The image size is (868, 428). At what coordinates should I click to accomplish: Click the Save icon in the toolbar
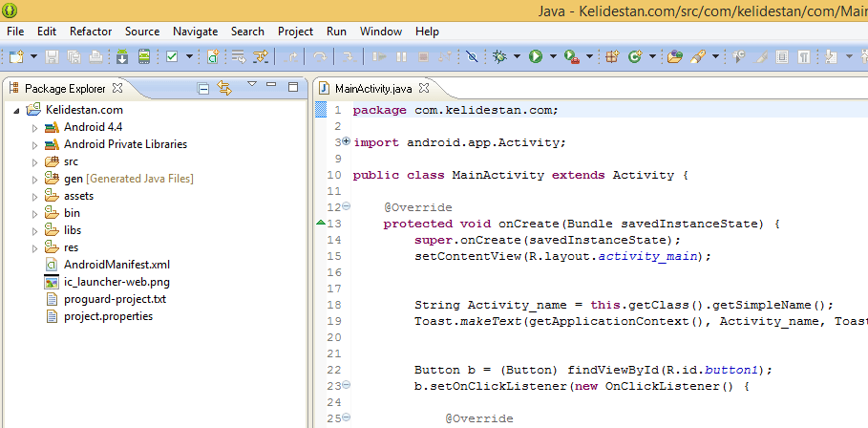click(52, 56)
